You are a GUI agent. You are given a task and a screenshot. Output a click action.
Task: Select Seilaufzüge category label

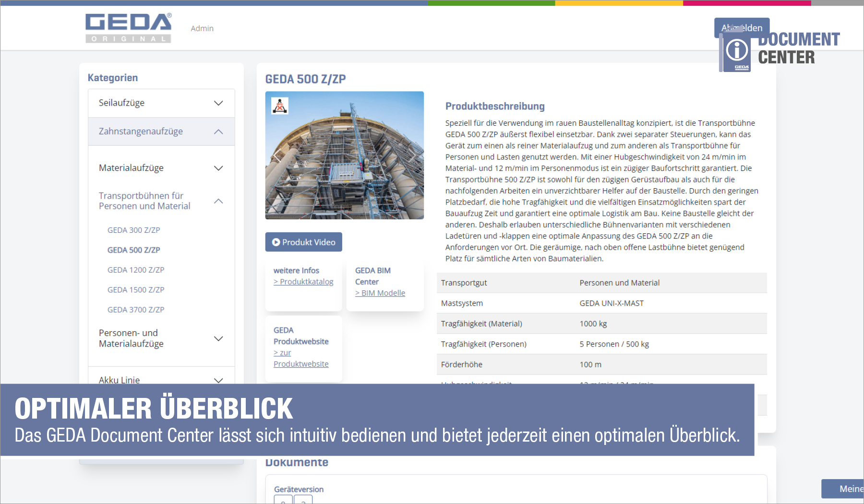tap(121, 103)
